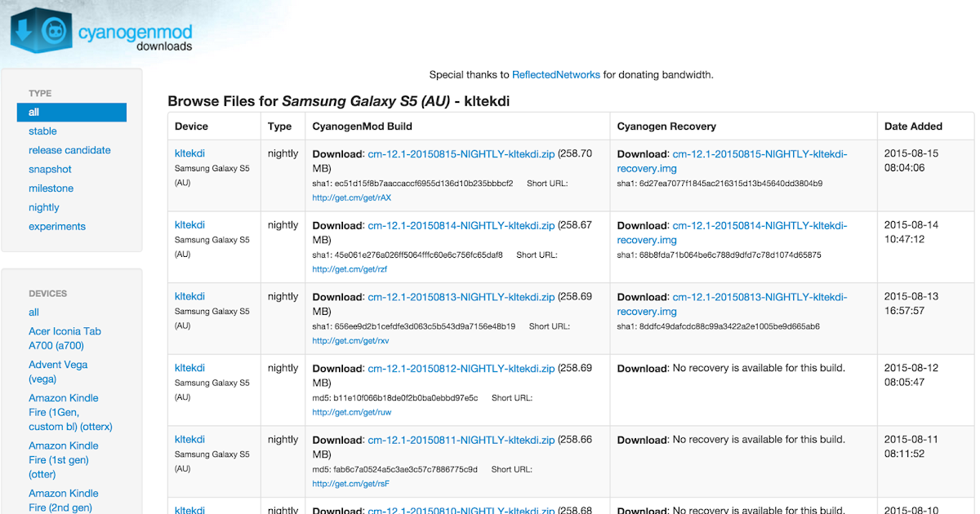Click sha1 hash starting 45e061e276a
980x514 pixels.
[419, 255]
